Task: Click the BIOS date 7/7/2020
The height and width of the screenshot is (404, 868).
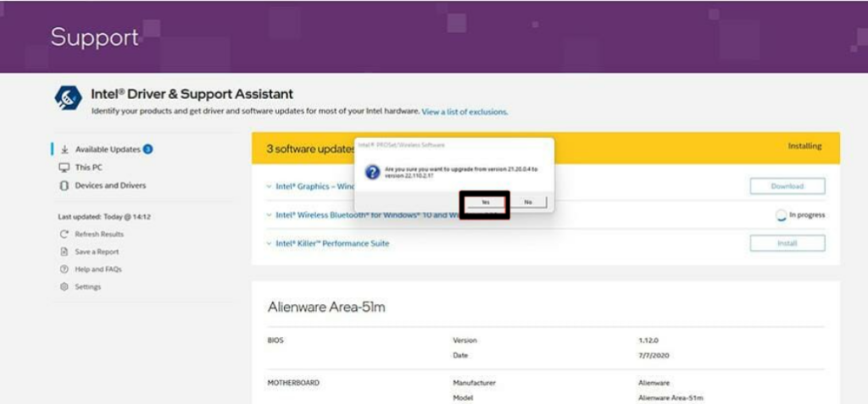Action: tap(654, 355)
